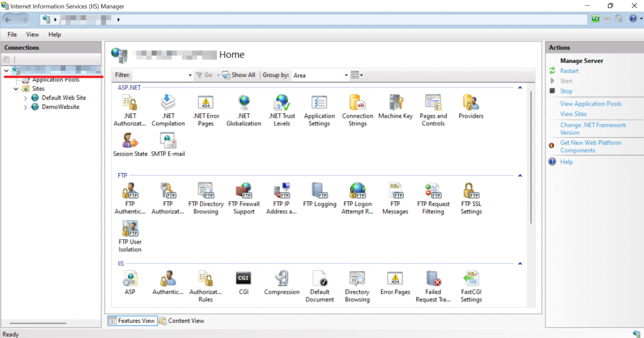Open Failed Request Tracing Rules feature
The image size is (644, 338).
click(x=433, y=286)
